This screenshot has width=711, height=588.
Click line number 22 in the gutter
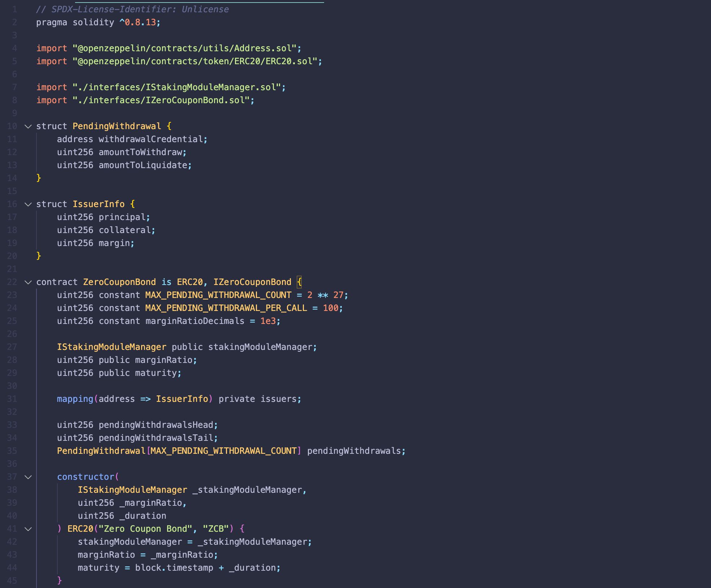(x=12, y=282)
